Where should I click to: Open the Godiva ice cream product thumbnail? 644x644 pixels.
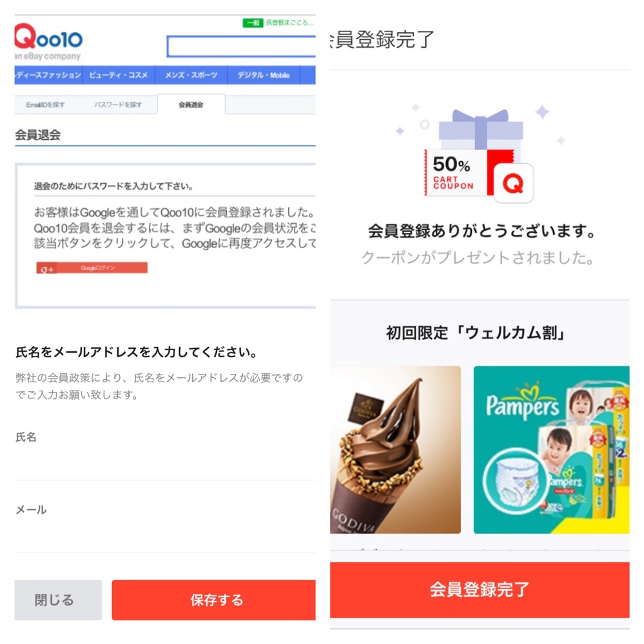[396, 450]
